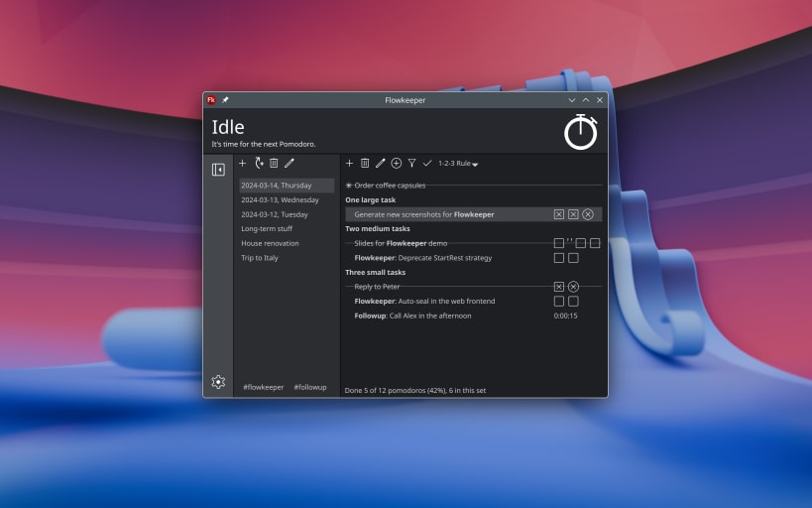Screen dimensions: 812x508
Task: Start a Pomodoro with the large stopwatch icon
Action: tap(581, 132)
